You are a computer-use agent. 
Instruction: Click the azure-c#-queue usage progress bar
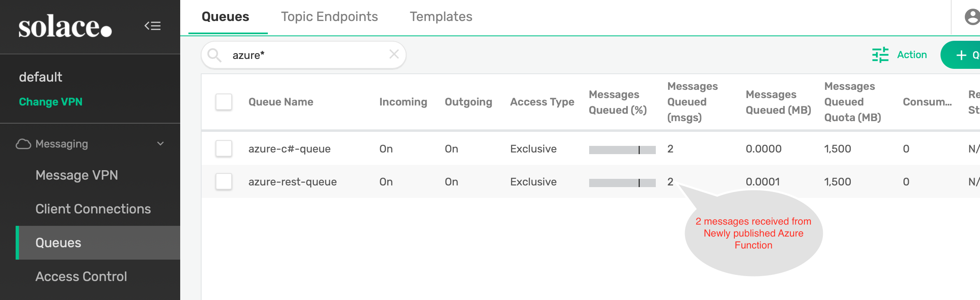622,150
